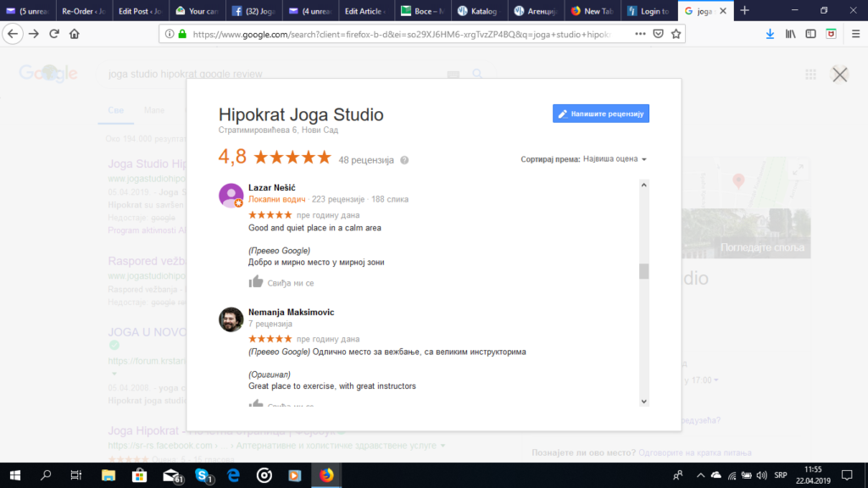Open the Firefox downloads panel

770,34
